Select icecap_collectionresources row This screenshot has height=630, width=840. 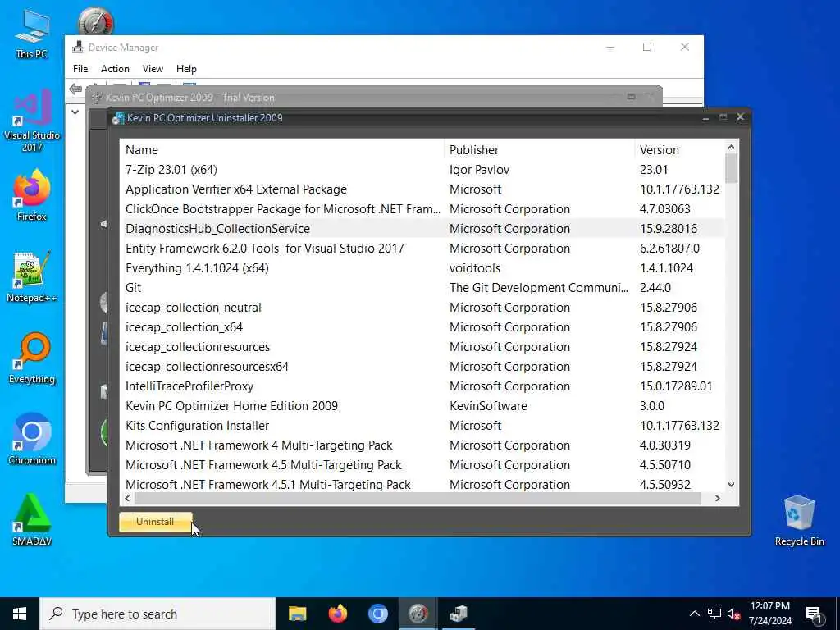pyautogui.click(x=422, y=347)
